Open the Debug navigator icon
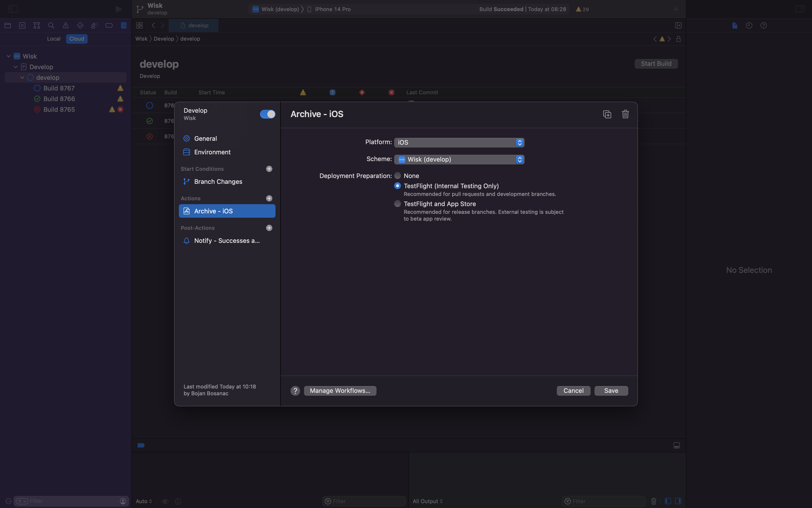Viewport: 812px width, 508px height. tap(95, 26)
